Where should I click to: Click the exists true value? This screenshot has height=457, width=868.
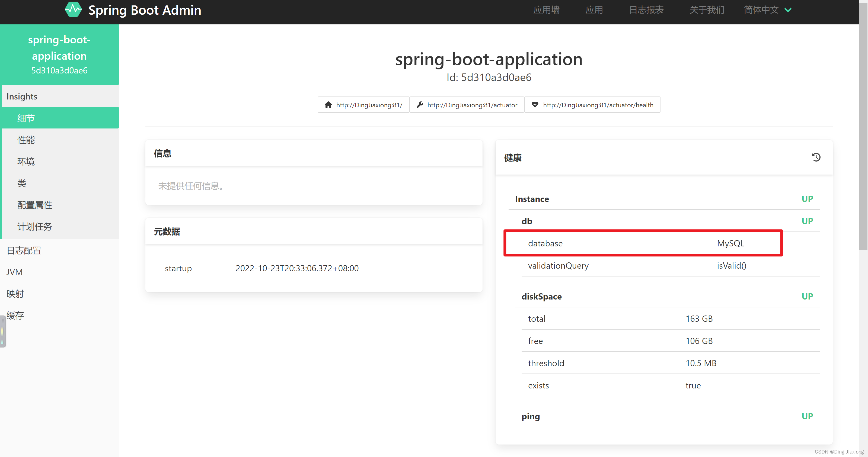click(x=693, y=385)
